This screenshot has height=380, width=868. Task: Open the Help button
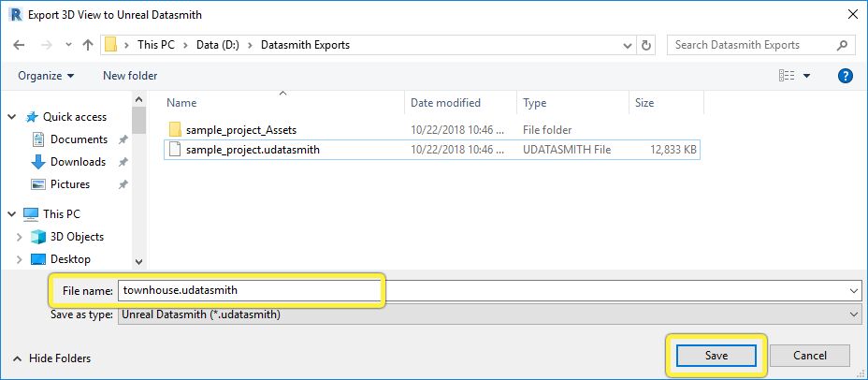846,76
